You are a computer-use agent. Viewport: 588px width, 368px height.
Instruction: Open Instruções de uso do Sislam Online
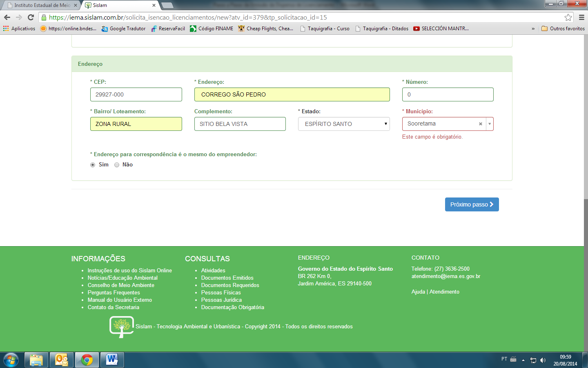coord(130,270)
